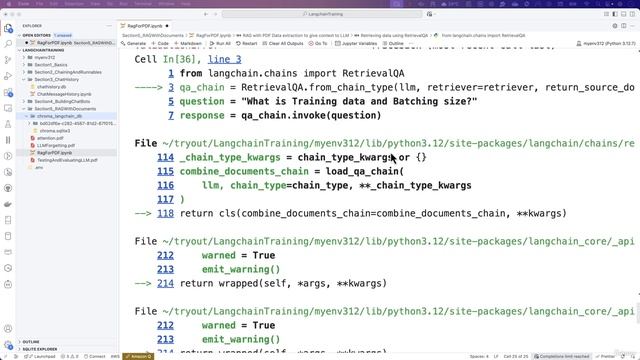
Task: Open the Explorer view in activity bar
Action: [x=8, y=29]
